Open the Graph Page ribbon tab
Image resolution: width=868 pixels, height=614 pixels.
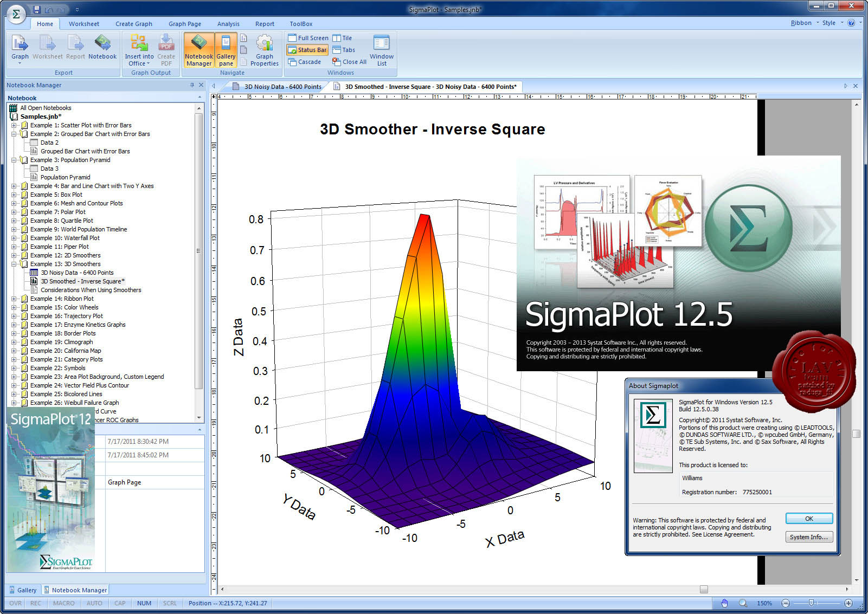tap(185, 24)
